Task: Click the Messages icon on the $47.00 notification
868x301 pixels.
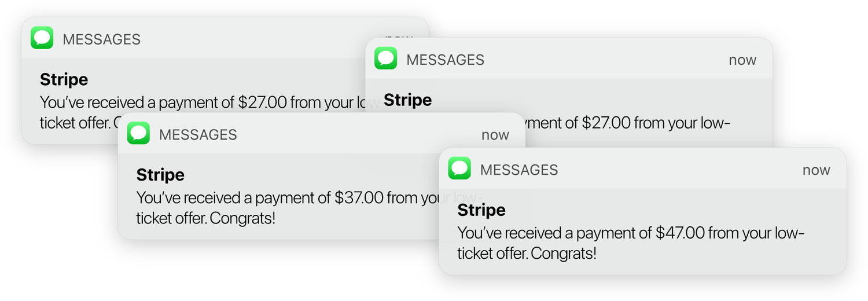Action: point(459,168)
